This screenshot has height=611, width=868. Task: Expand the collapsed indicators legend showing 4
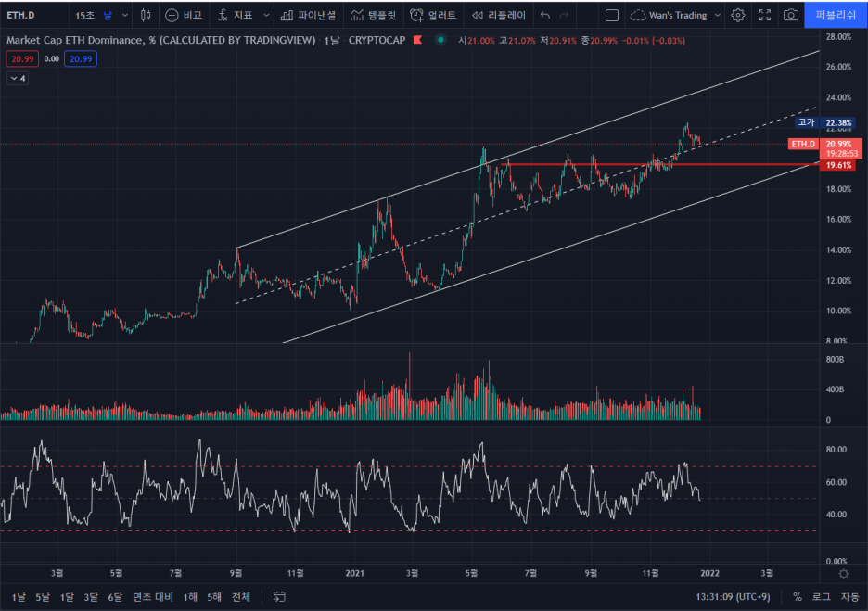[x=18, y=79]
